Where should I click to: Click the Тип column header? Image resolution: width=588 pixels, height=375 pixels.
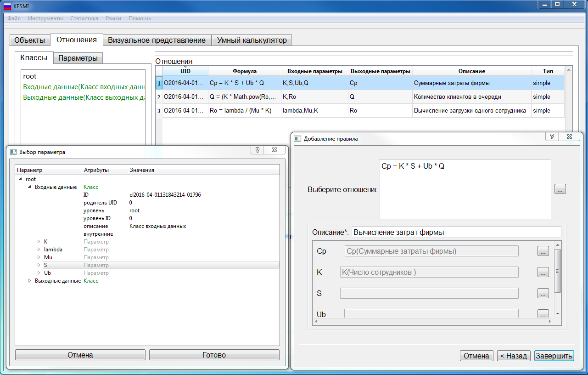pyautogui.click(x=548, y=71)
